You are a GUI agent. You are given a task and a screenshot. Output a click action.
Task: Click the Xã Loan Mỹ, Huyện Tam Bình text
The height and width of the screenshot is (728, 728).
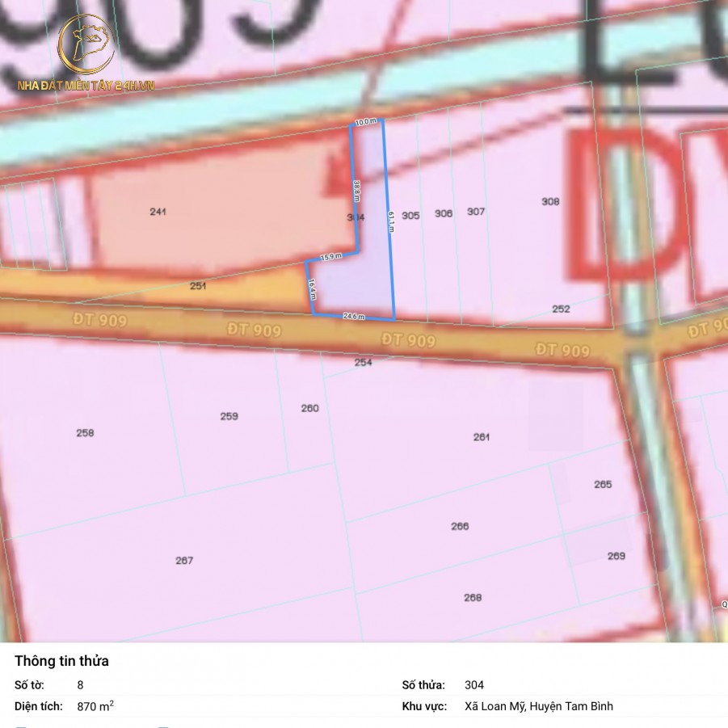(538, 706)
